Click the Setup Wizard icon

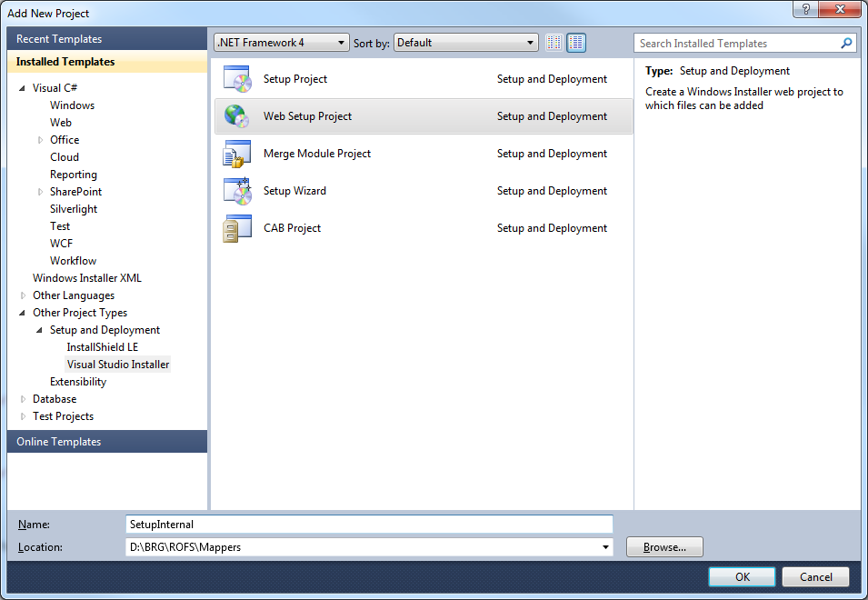tap(237, 191)
